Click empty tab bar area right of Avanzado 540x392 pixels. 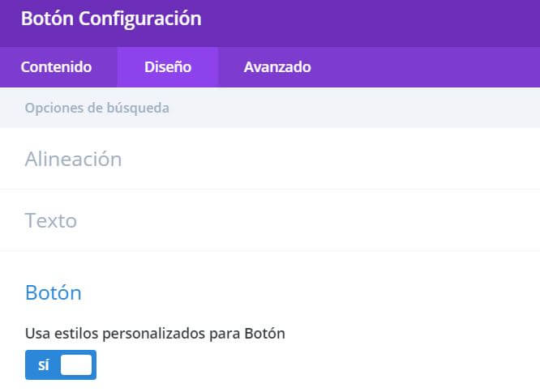tap(430, 67)
